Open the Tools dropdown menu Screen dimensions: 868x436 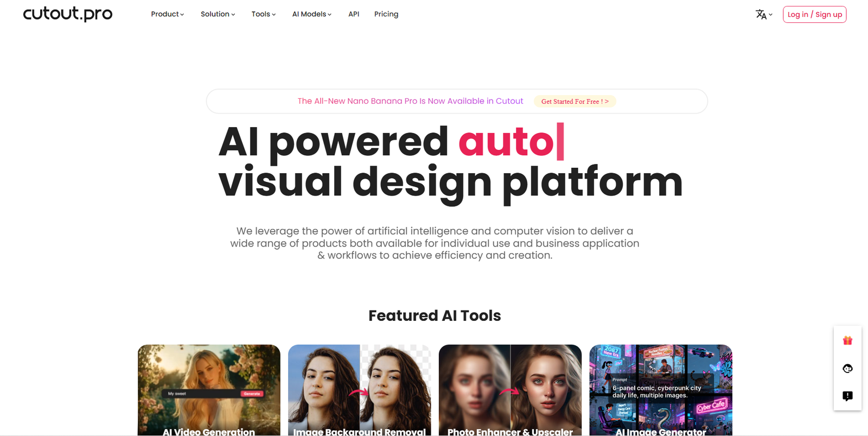click(x=263, y=14)
